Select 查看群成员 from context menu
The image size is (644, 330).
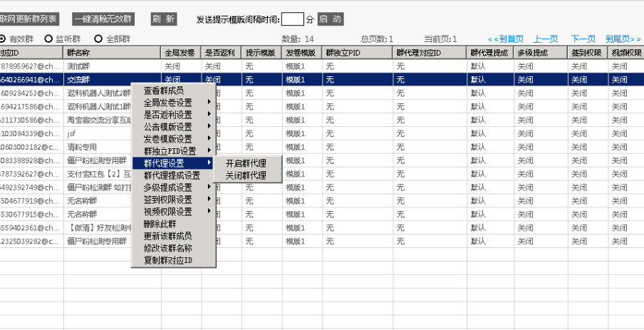point(164,91)
